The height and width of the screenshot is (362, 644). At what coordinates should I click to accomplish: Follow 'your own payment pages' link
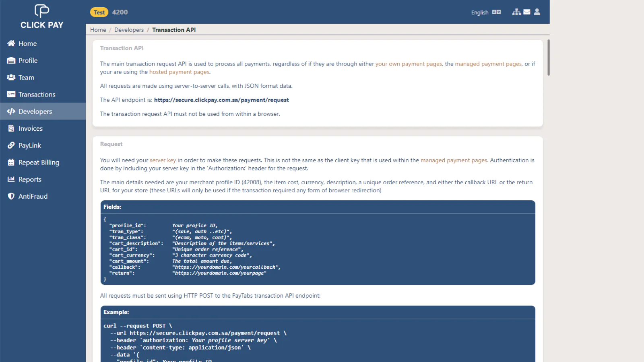click(409, 64)
